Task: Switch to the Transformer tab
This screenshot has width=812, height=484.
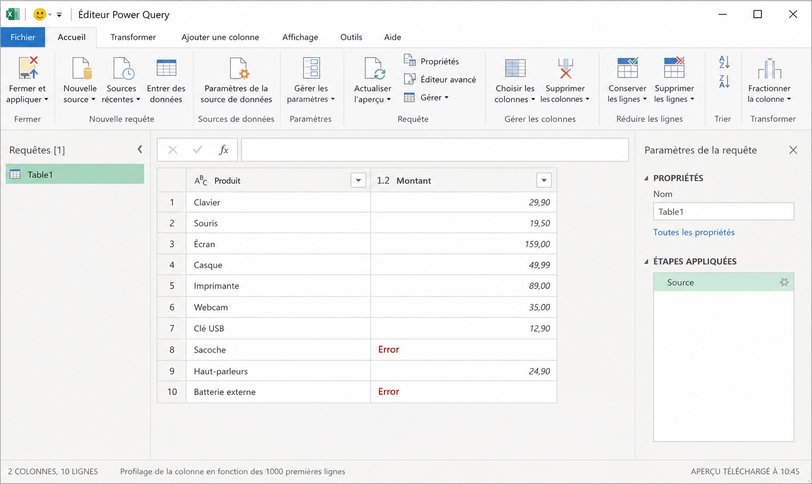Action: 133,37
